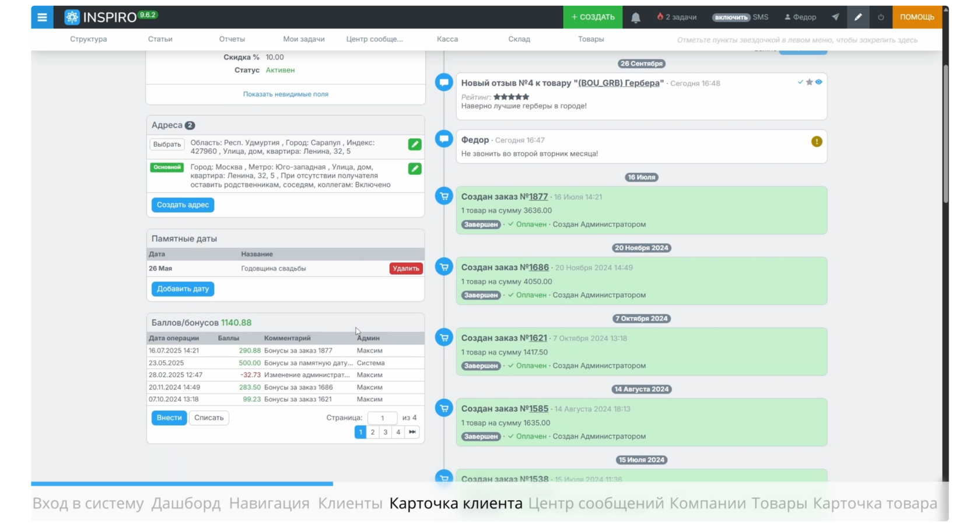Screen dimensions: 980x527
Task: Open the flame icon for 2 задачи
Action: (x=660, y=17)
